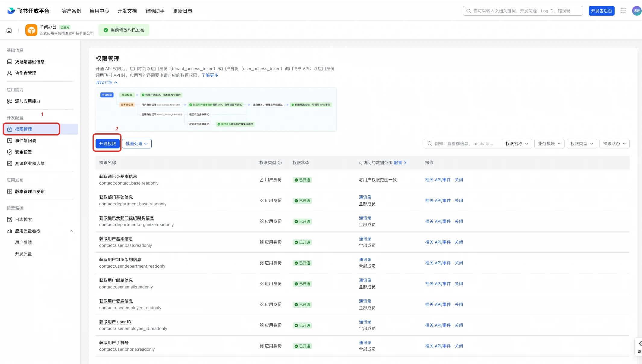Open 相关 API/事件 for 获取用户手机号
642x364 pixels.
coord(438,346)
